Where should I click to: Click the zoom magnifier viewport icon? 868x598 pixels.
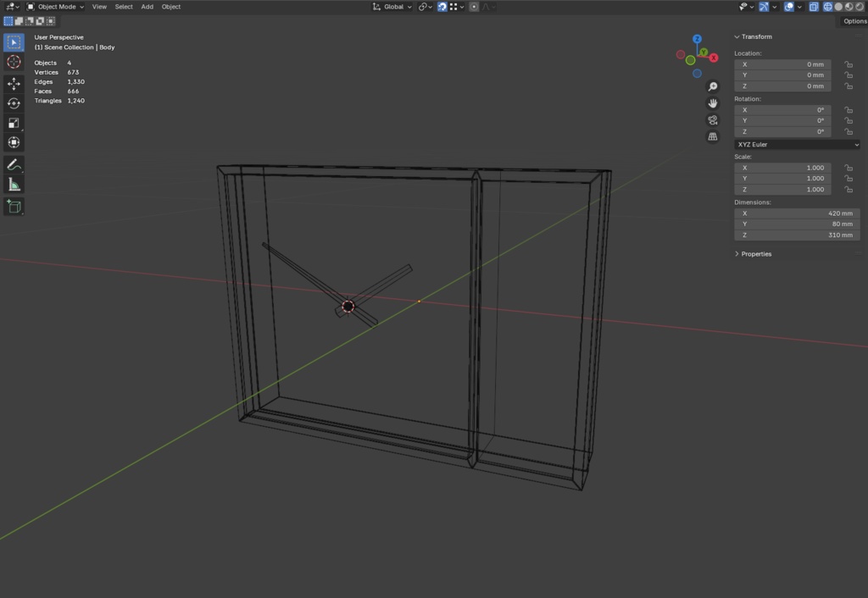click(x=712, y=87)
